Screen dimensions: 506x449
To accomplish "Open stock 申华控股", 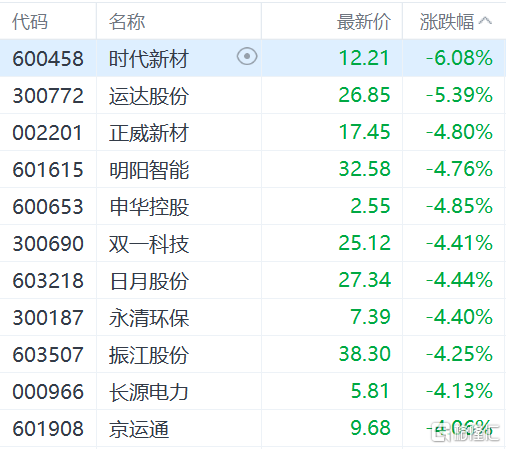I will click(x=149, y=207).
